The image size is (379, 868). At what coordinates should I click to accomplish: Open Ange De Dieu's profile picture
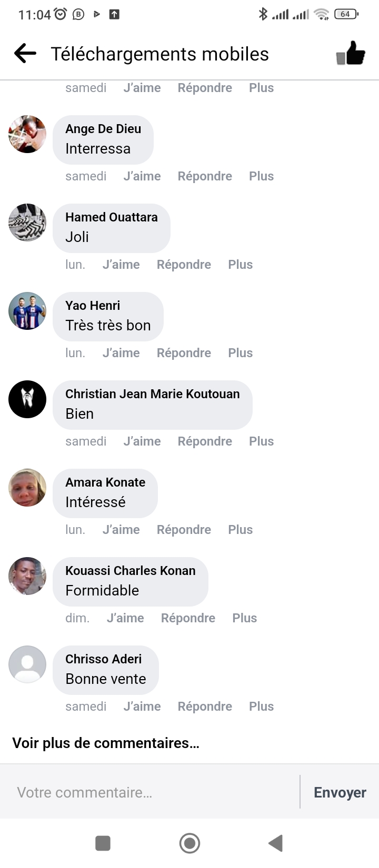coord(27,134)
